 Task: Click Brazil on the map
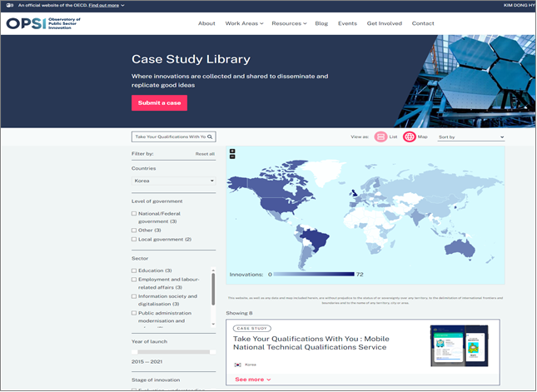pos(316,239)
